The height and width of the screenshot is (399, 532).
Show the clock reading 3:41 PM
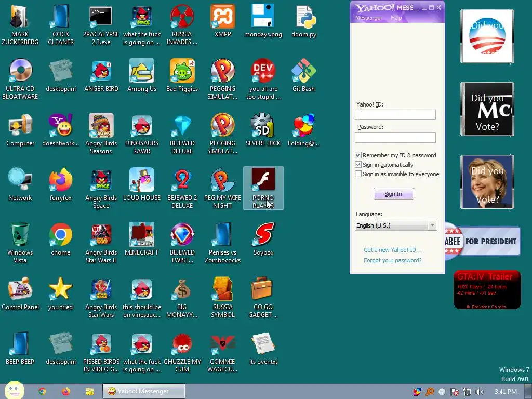click(506, 392)
